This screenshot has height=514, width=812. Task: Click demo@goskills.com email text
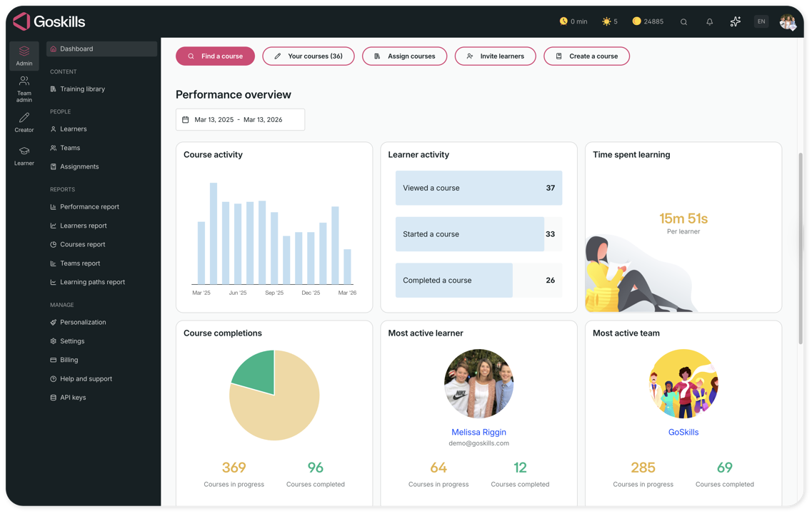(478, 443)
